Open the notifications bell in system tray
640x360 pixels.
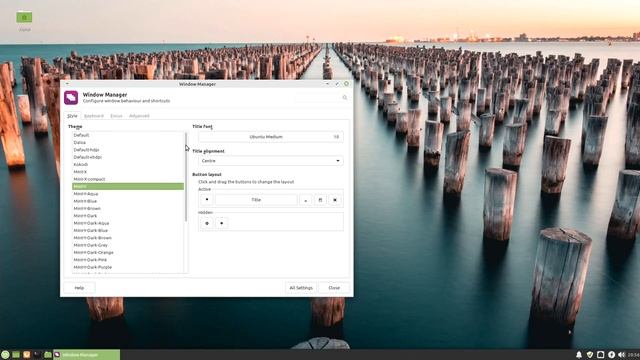[579, 355]
